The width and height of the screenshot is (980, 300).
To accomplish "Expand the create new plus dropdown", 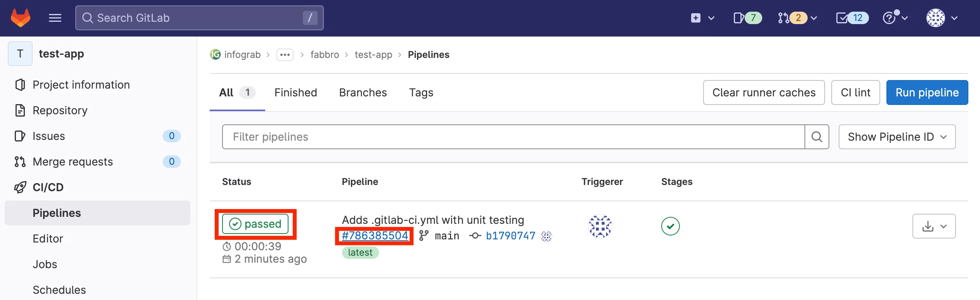I will coord(702,18).
